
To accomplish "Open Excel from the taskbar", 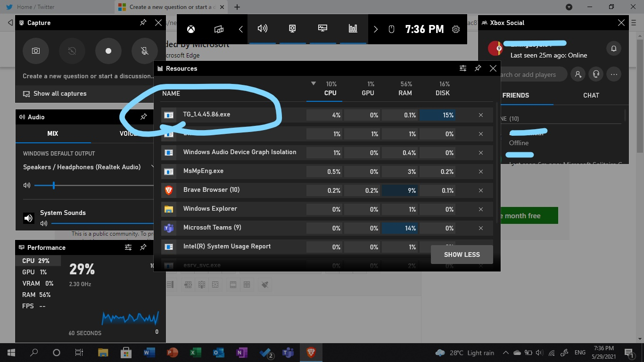I will [195, 352].
